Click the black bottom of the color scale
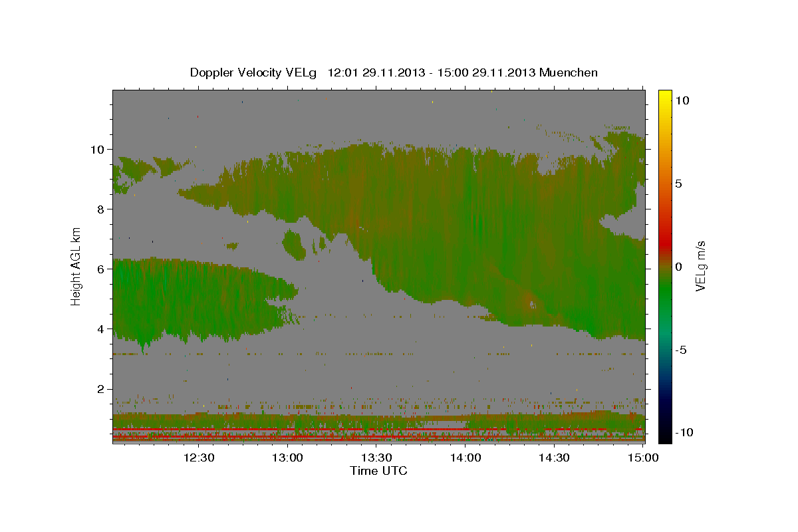Screen dimensions: 798x532 tap(664, 436)
